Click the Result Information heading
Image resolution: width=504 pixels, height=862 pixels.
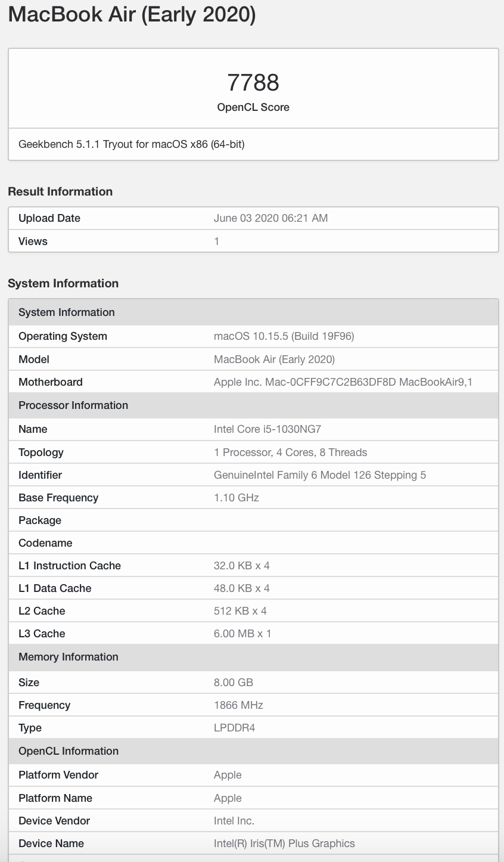click(60, 191)
